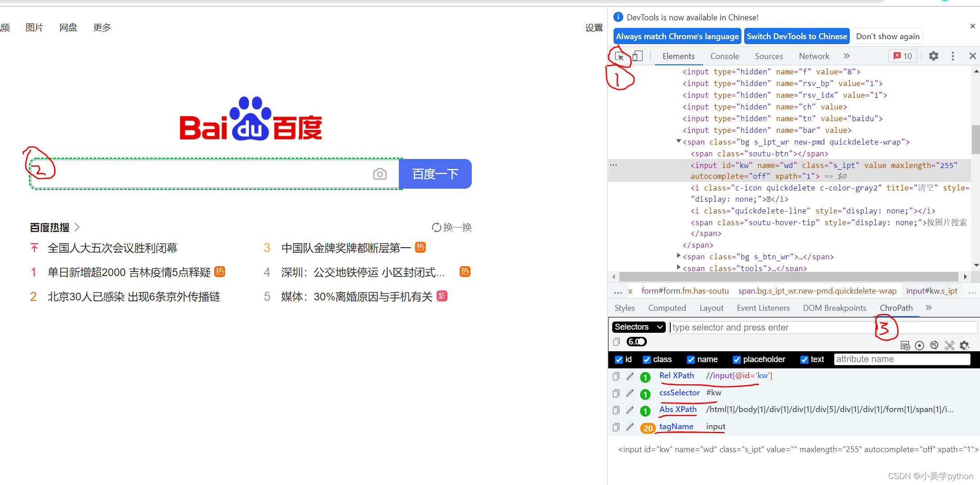The height and width of the screenshot is (485, 980).
Task: Copy the tagName value
Action: tap(616, 427)
